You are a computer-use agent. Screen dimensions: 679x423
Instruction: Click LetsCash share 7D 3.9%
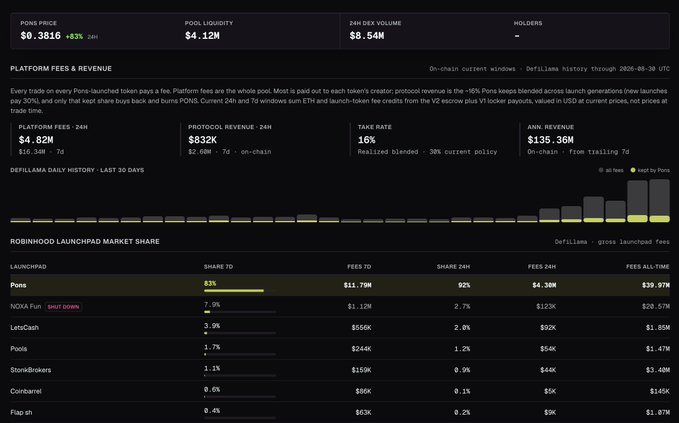pyautogui.click(x=212, y=326)
